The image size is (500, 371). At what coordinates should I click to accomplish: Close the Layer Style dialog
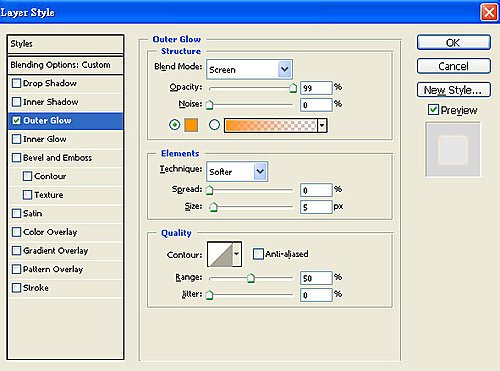[x=489, y=13]
